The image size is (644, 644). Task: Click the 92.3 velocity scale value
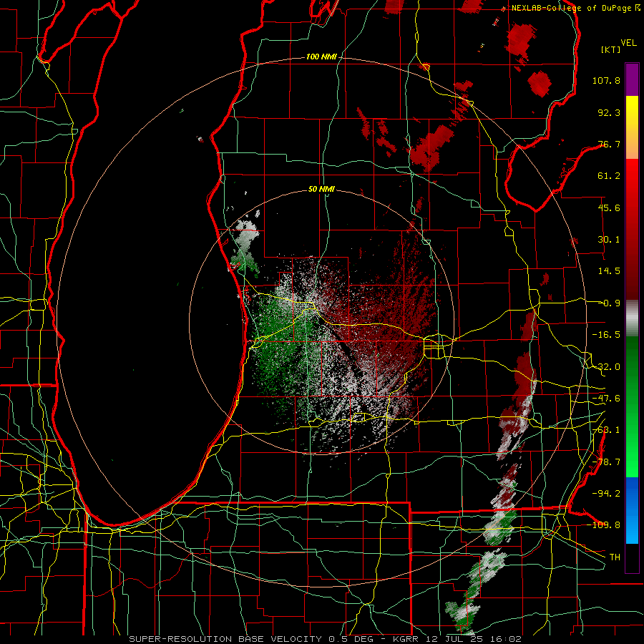pyautogui.click(x=609, y=112)
